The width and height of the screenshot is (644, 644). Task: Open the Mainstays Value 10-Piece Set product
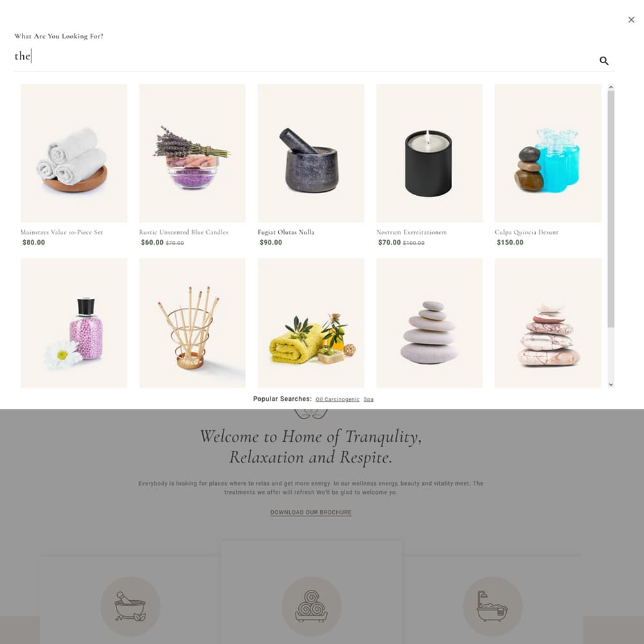tap(62, 232)
